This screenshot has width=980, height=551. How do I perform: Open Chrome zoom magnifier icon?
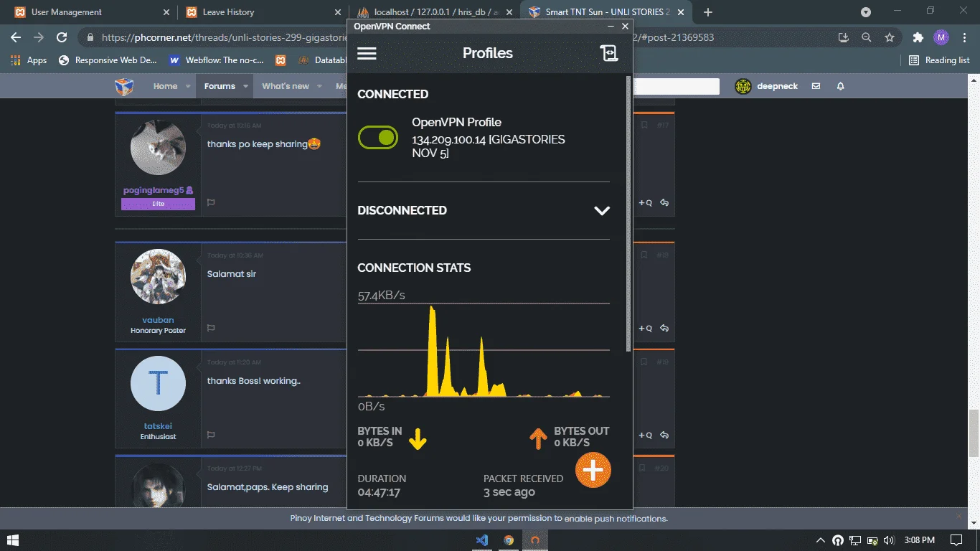867,37
